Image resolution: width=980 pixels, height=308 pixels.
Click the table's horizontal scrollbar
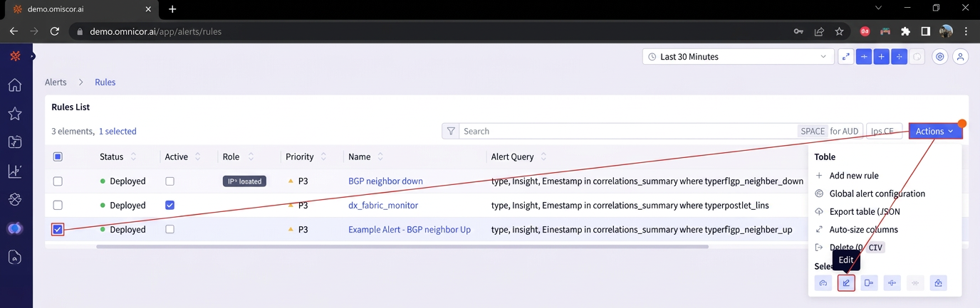tap(402, 247)
